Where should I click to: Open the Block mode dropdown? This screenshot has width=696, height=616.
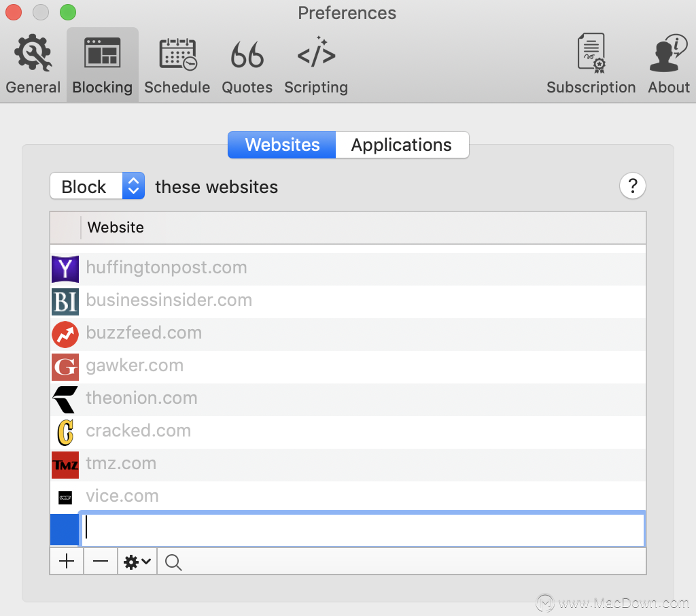97,186
